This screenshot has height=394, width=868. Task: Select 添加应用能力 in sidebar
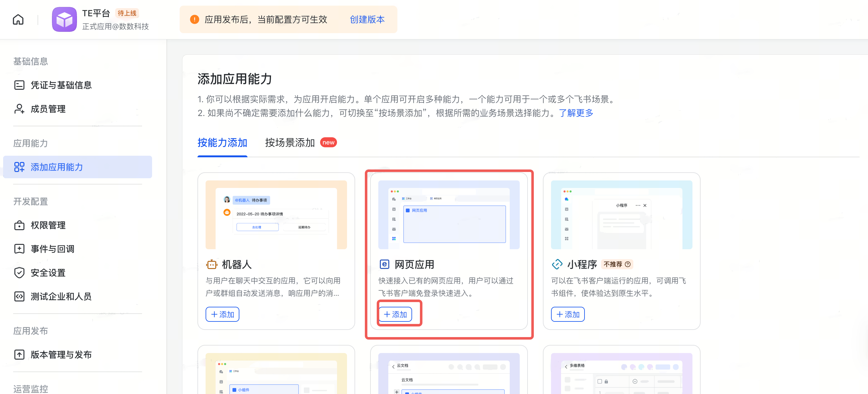[x=78, y=167]
